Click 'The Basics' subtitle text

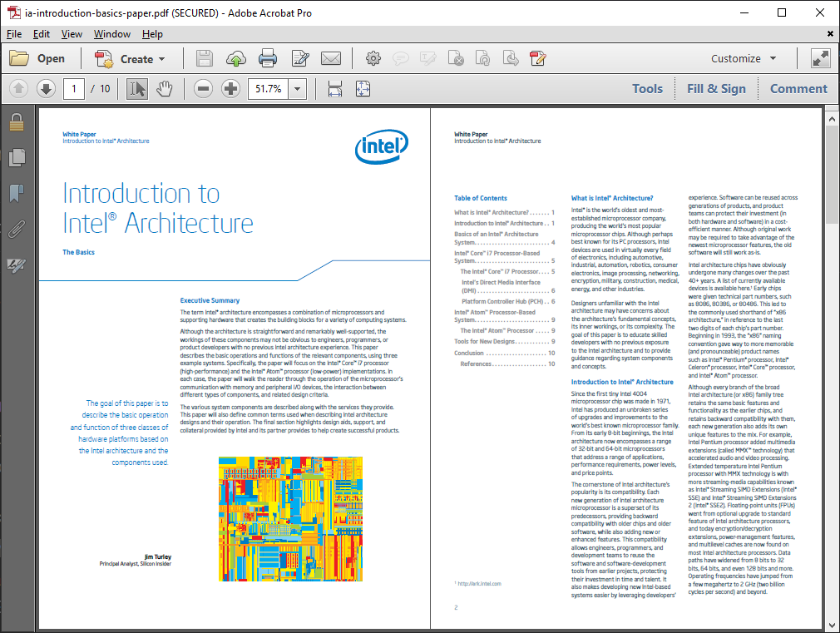tap(78, 252)
